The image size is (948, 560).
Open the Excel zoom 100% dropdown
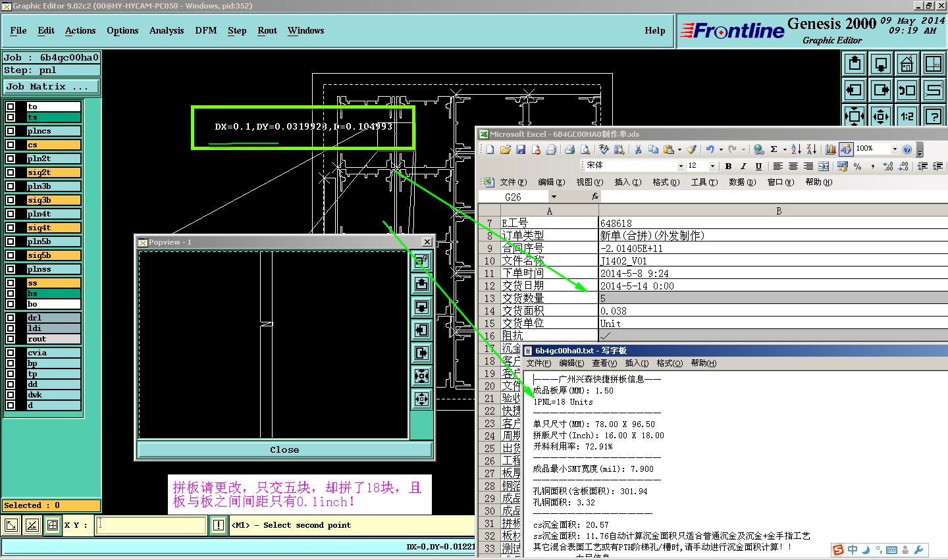(x=895, y=149)
